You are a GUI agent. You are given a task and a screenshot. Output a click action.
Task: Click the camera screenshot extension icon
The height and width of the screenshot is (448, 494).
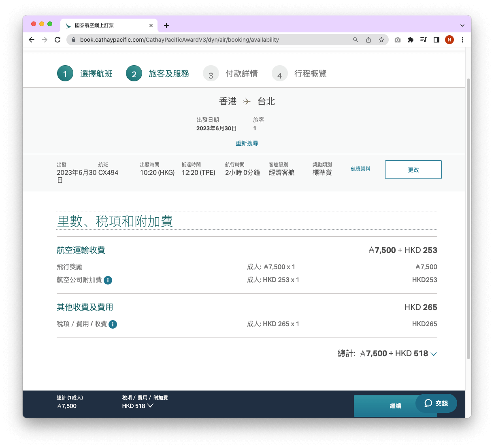pyautogui.click(x=398, y=40)
